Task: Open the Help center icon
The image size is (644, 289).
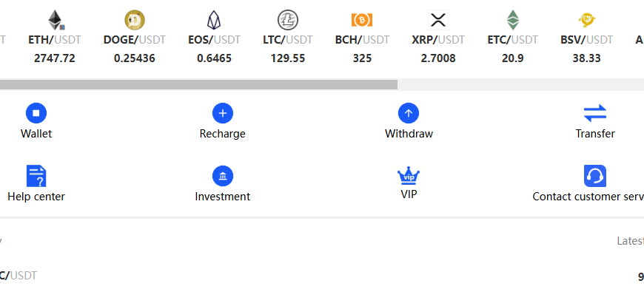Action: point(36,176)
